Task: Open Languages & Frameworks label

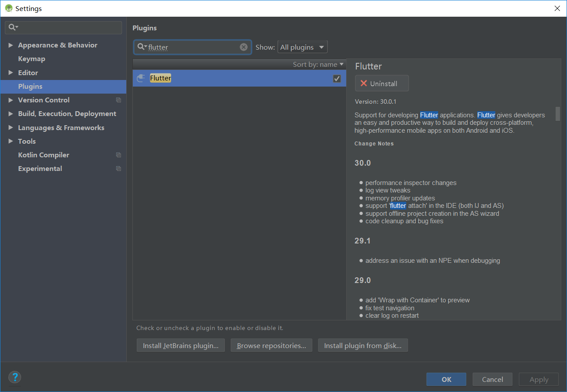Action: (61, 128)
